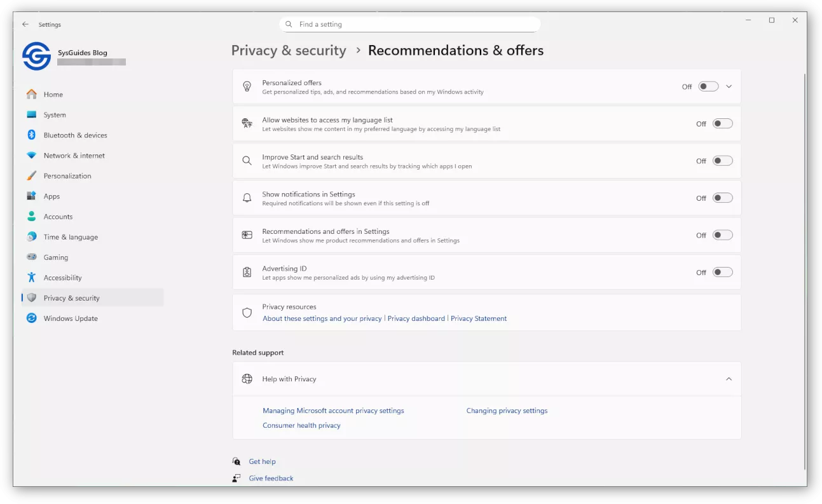
Task: Open the Privacy dashboard link
Action: tap(416, 318)
